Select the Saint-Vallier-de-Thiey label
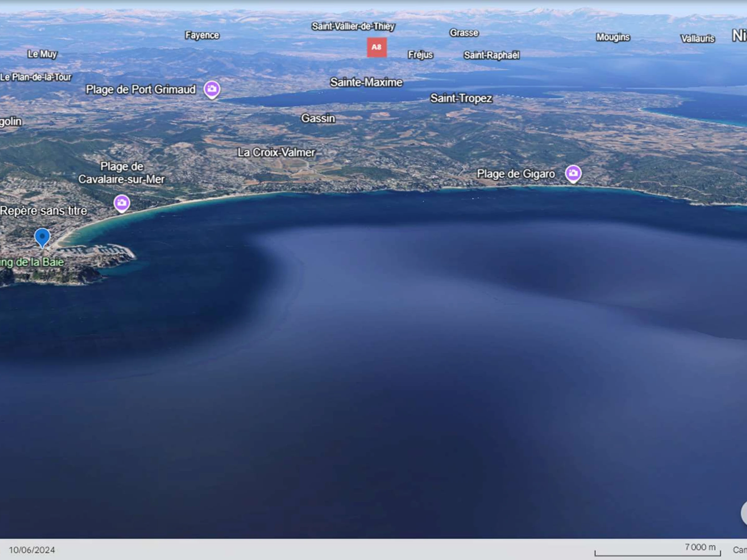The width and height of the screenshot is (747, 560). (x=353, y=26)
